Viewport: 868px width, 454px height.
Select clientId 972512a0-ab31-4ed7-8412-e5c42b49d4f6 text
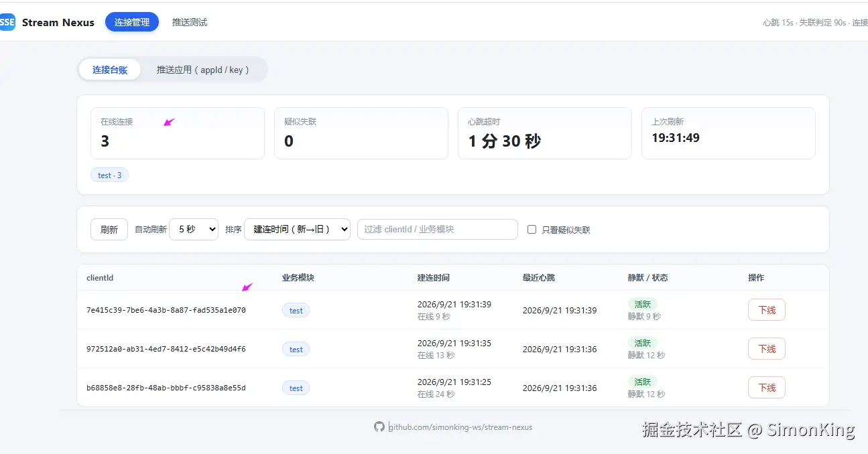pos(166,349)
